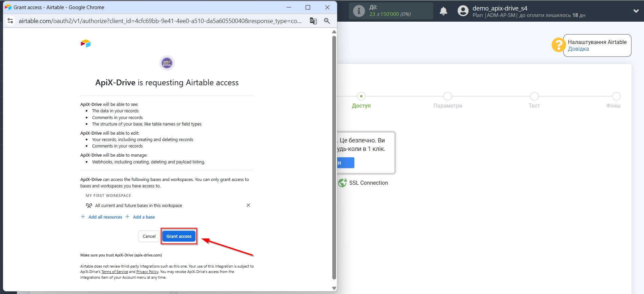Viewport: 644px width, 294px height.
Task: Open the Довідка help link
Action: [x=578, y=49]
